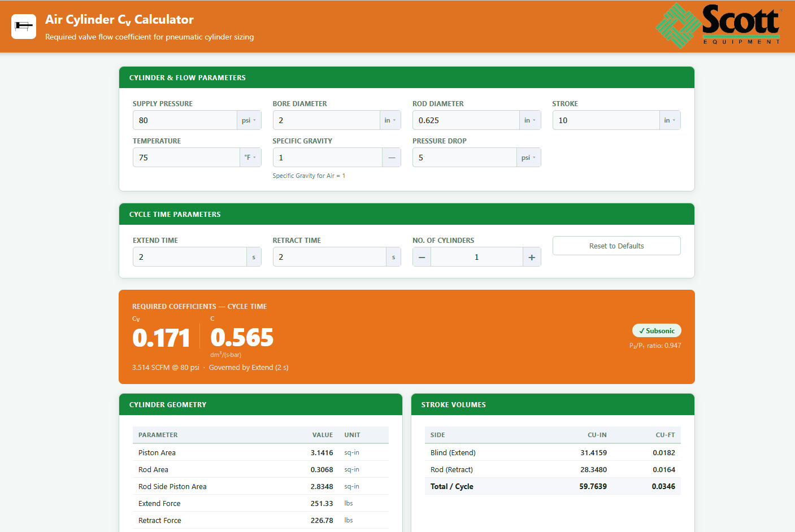Click the cylinder calculator app icon
This screenshot has height=532, width=795.
[24, 27]
